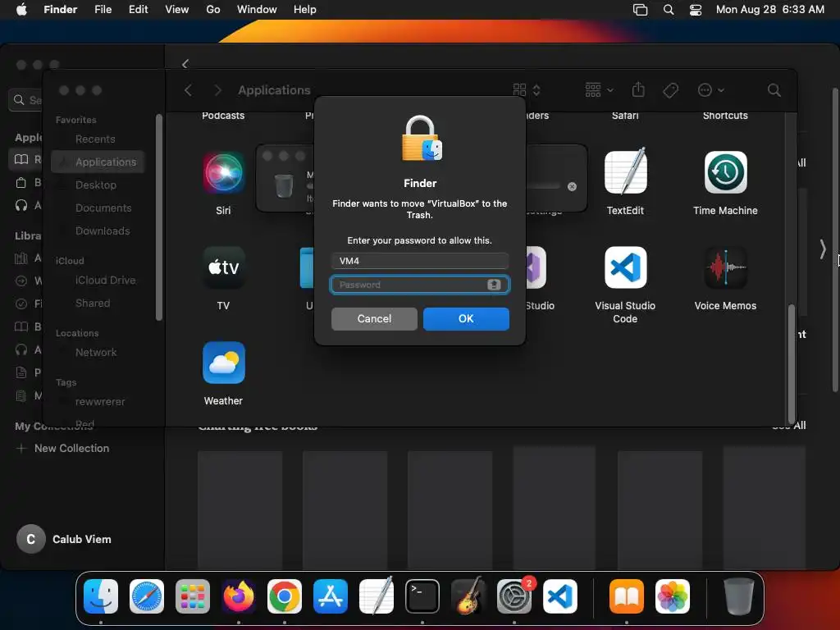
Task: Open App Store from the Dock
Action: point(331,596)
